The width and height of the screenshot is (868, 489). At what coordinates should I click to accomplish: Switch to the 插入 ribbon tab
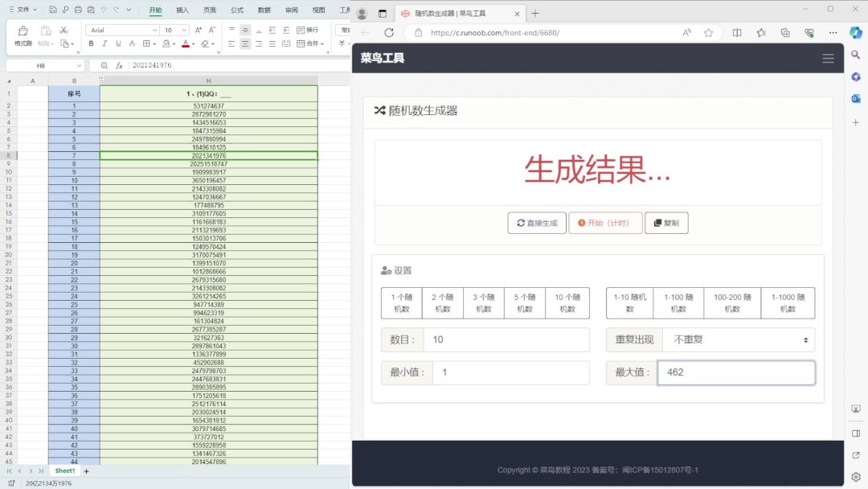182,10
